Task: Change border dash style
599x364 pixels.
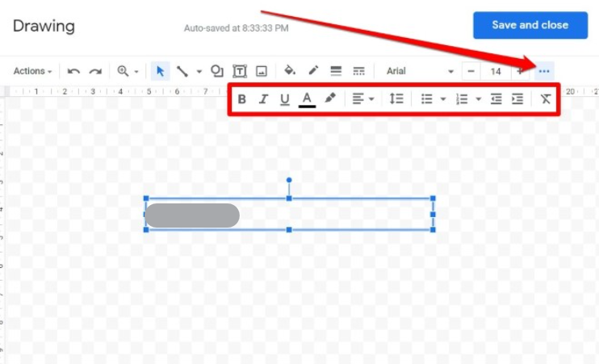Action: (x=358, y=71)
